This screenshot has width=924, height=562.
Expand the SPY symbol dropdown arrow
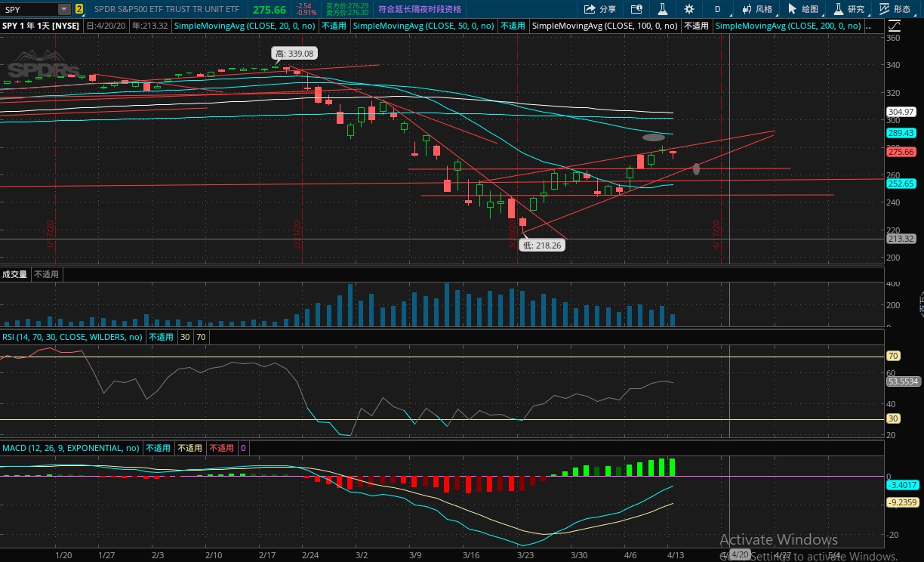[x=64, y=9]
